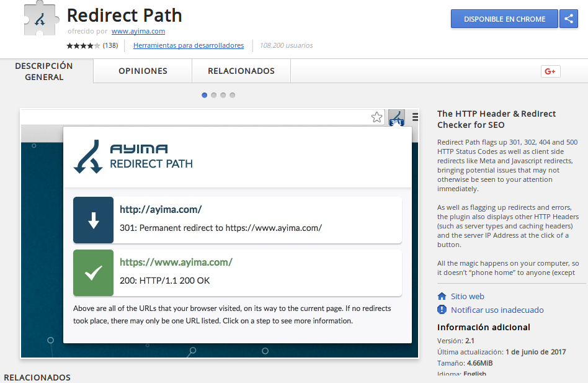Viewport: 588px width, 383px height.
Task: Click the 108.200 usuarios text
Action: pos(286,45)
